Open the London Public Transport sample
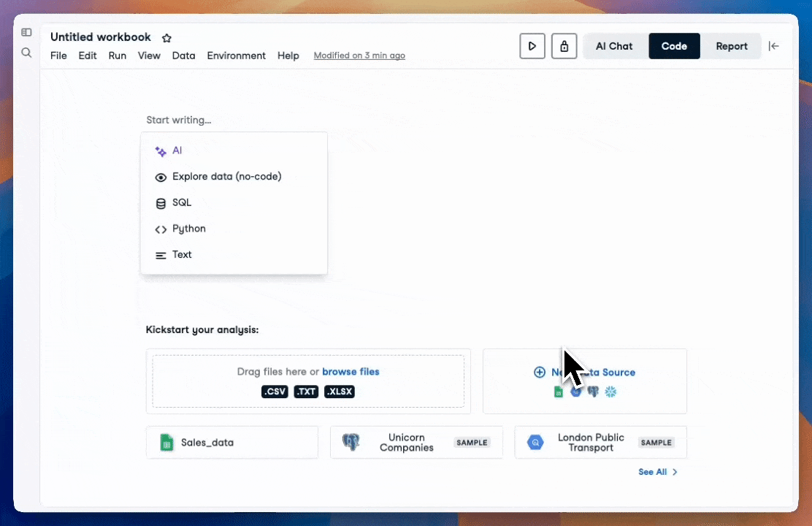Viewport: 812px width, 526px height. [601, 443]
